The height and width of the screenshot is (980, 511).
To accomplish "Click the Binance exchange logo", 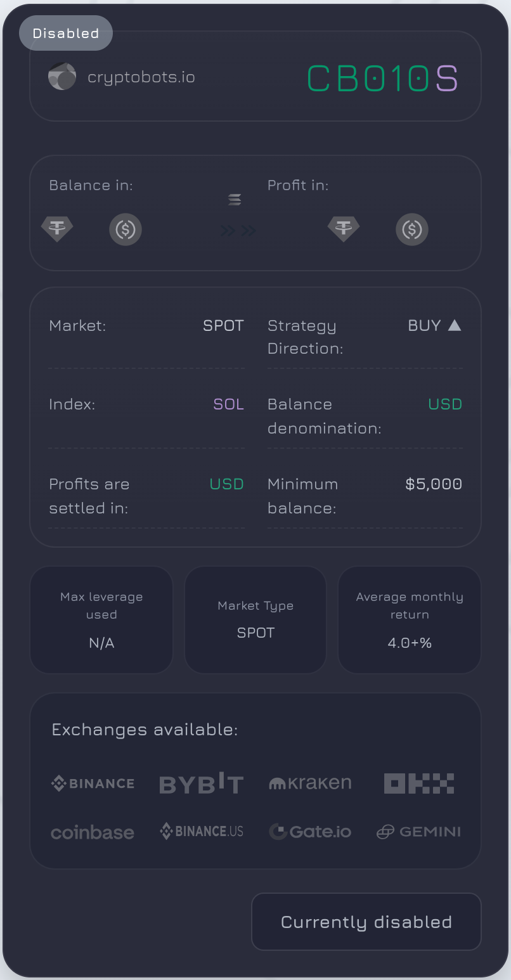I will 93,783.
